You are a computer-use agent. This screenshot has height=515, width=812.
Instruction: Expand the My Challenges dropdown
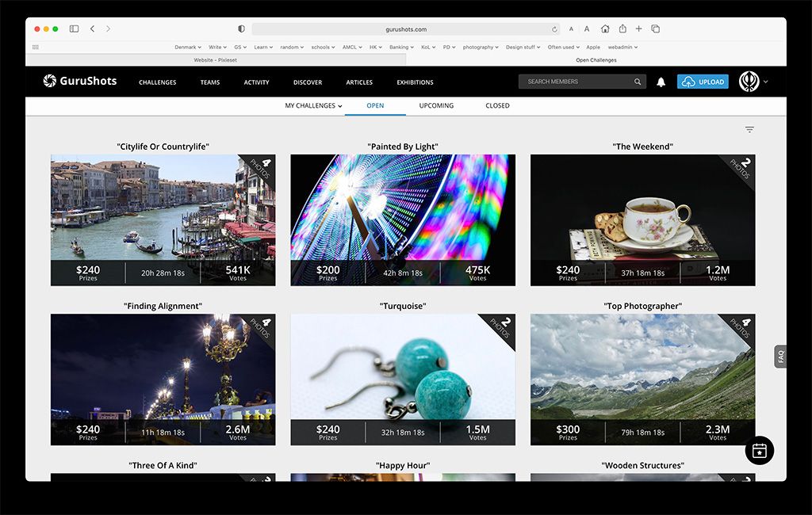coord(313,105)
